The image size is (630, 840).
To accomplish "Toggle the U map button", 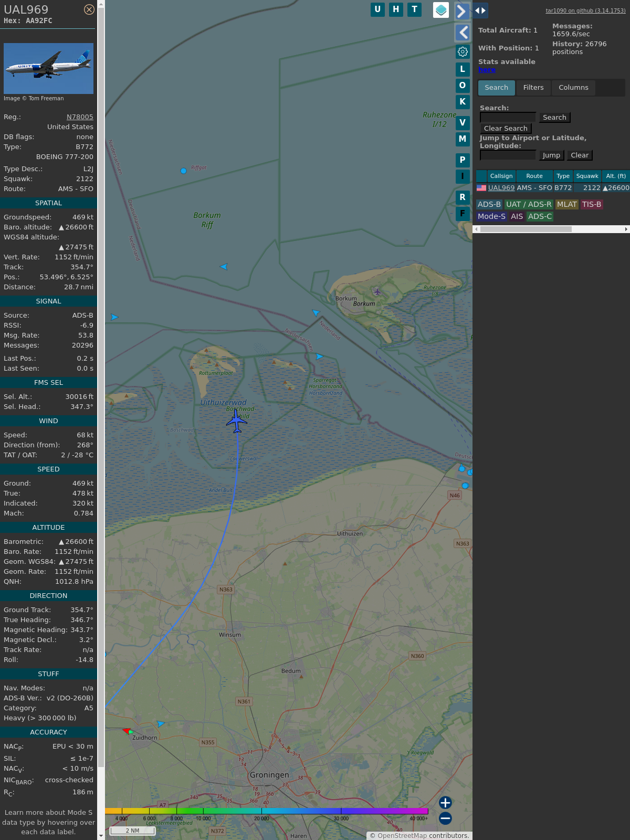I will point(377,9).
